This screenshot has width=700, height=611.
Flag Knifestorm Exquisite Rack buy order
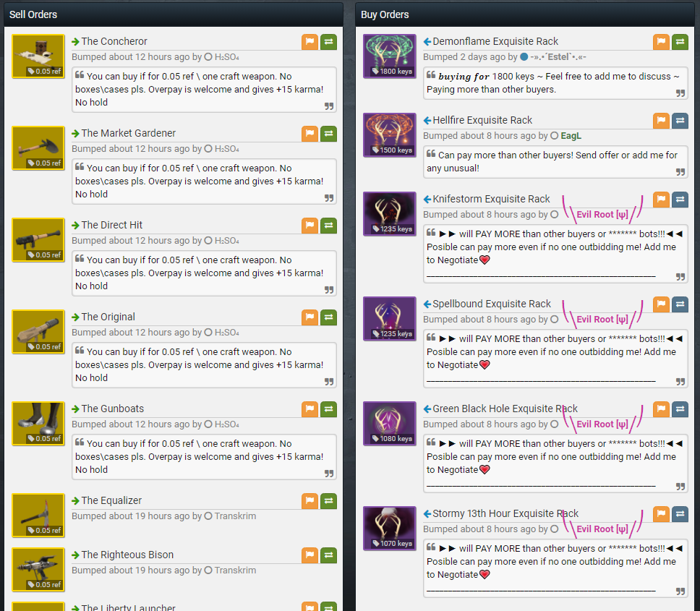click(x=661, y=200)
